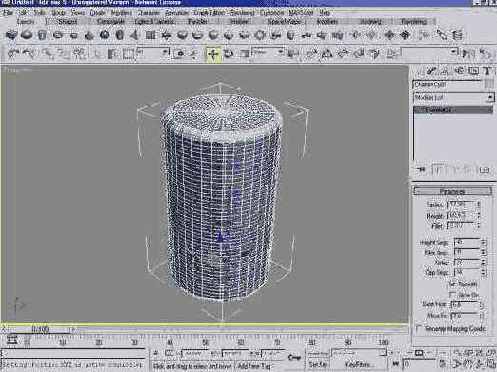Viewport: 497px width, 372px height.
Task: Select the Cone primitive icon
Action: [x=89, y=35]
